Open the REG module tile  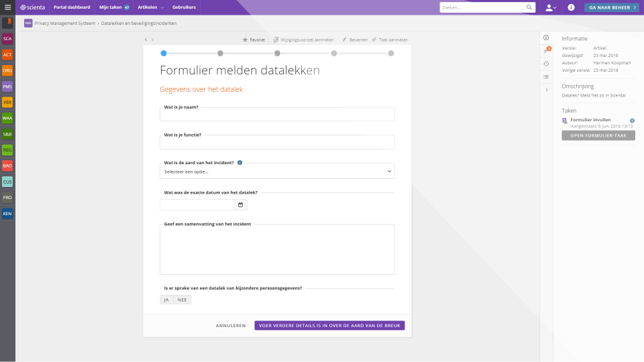pyautogui.click(x=7, y=149)
